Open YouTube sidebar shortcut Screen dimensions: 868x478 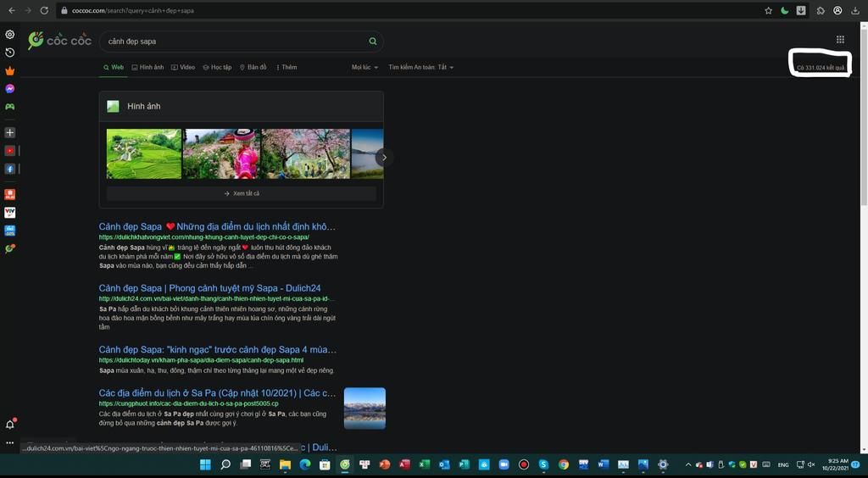tap(10, 151)
